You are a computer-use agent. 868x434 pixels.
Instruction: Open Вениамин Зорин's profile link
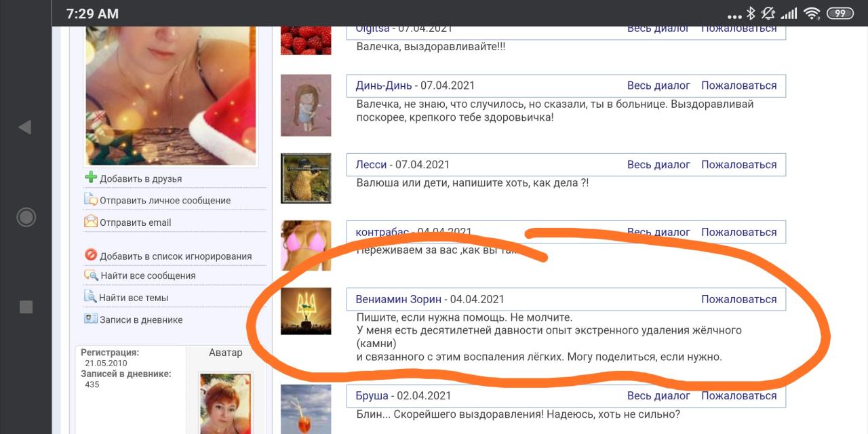coord(398,299)
